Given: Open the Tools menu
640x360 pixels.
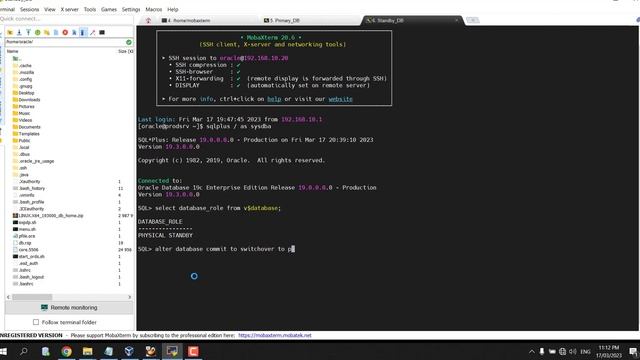Looking at the screenshot, I should (90, 9).
